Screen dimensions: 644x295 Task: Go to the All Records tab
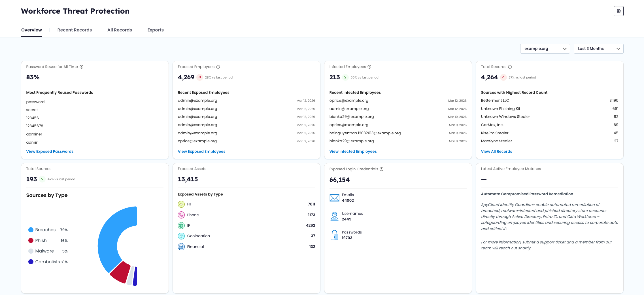click(x=120, y=30)
